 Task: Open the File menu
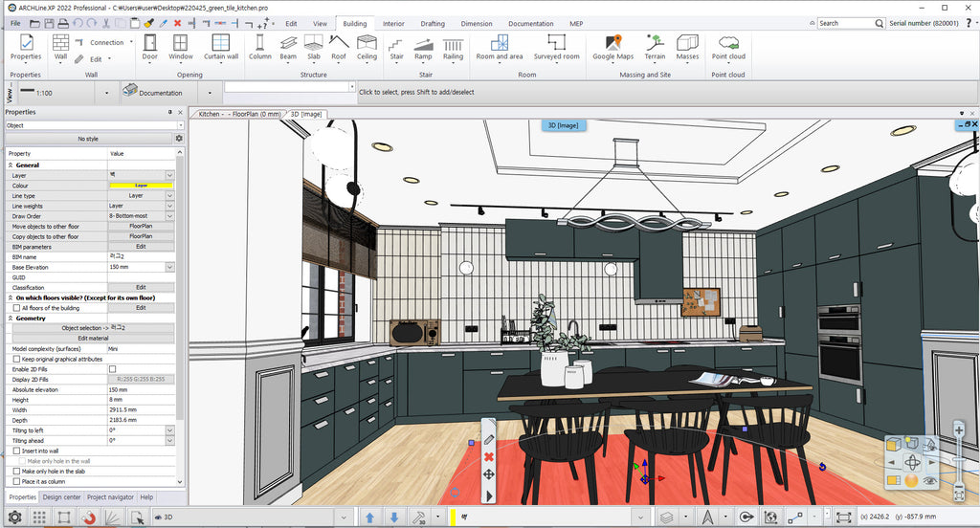pos(15,23)
